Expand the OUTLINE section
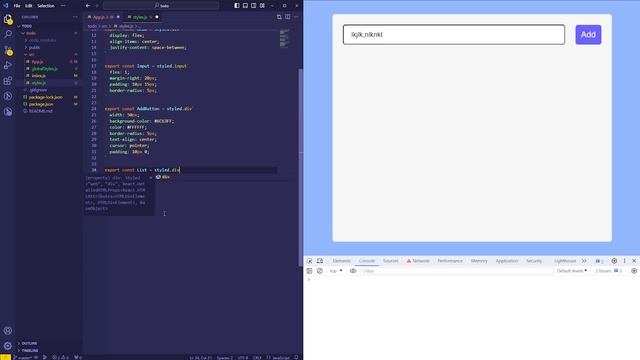This screenshot has height=360, width=640. 29,343
